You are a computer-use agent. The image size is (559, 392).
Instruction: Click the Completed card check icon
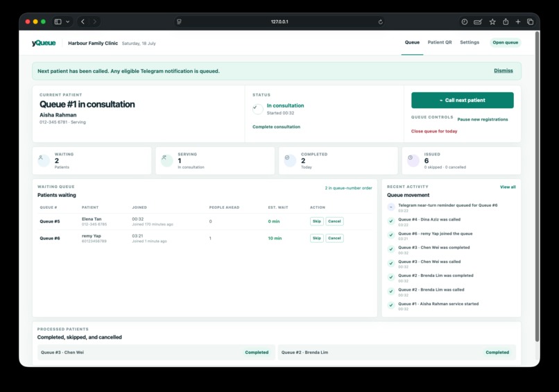tap(290, 160)
